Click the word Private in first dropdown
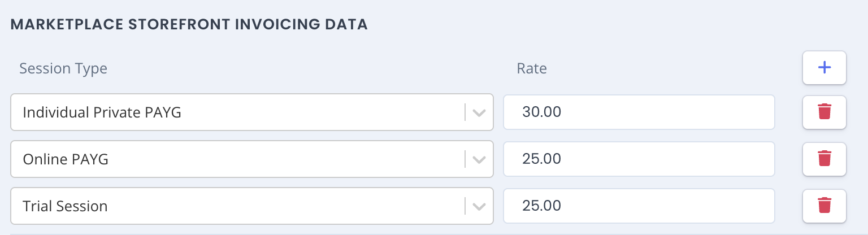This screenshot has height=235, width=868. (116, 112)
